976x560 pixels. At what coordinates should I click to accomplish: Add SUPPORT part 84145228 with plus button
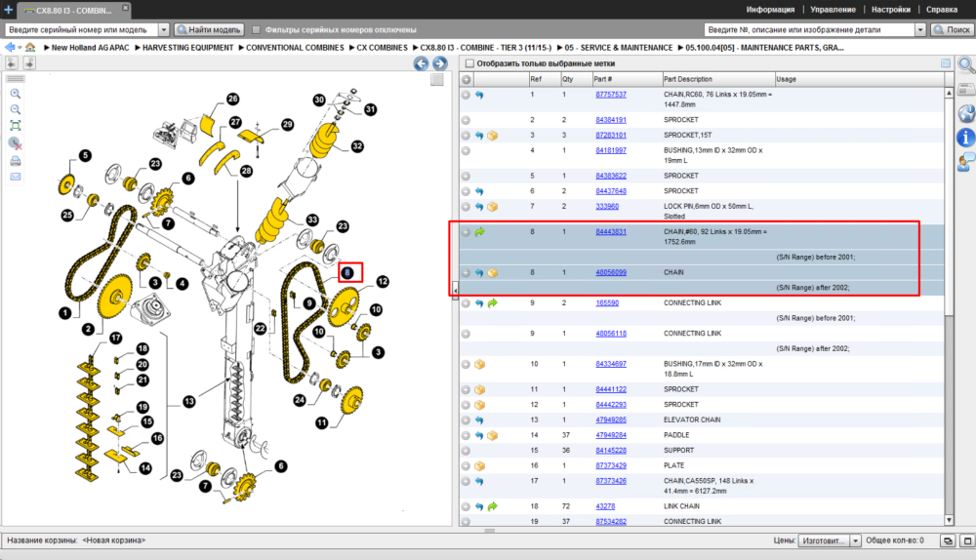[466, 451]
